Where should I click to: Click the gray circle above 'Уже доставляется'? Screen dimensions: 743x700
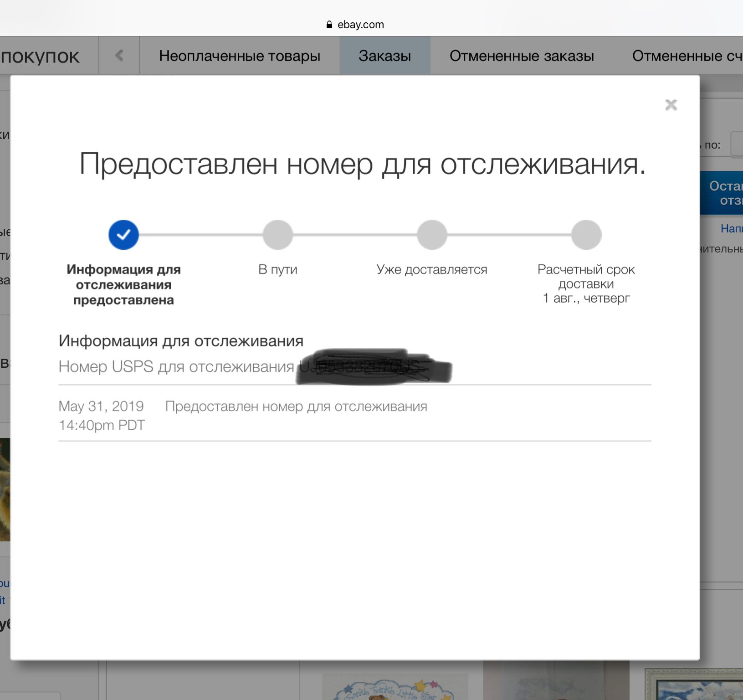coord(432,235)
